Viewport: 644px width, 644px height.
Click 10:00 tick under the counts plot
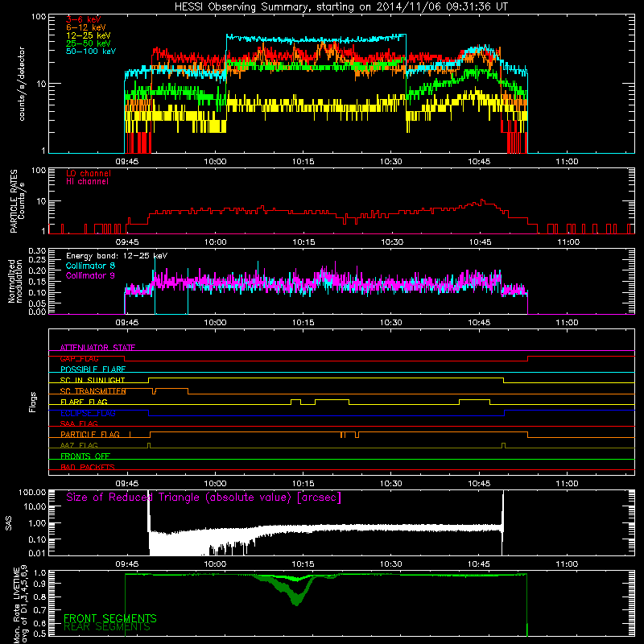point(215,162)
